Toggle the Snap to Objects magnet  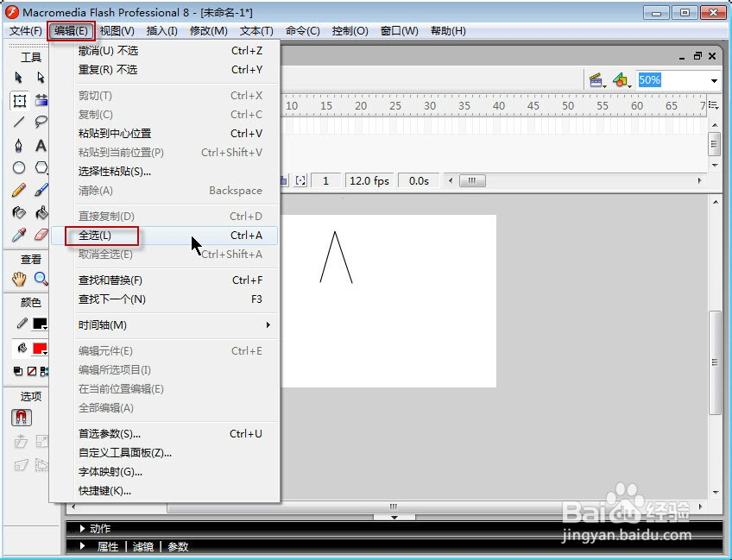pyautogui.click(x=22, y=418)
